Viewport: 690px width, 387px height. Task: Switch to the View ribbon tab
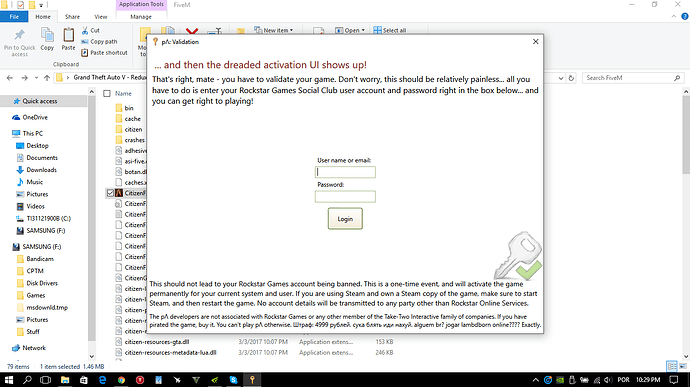coord(101,17)
